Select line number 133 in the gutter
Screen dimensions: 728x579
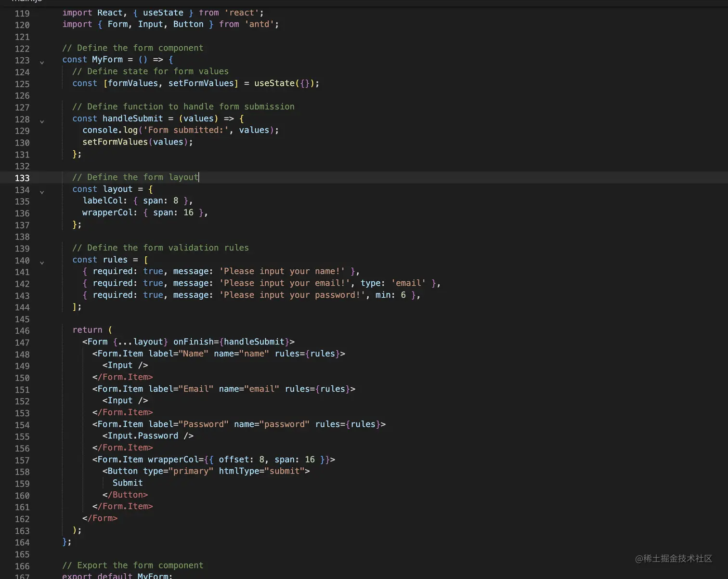click(x=22, y=178)
